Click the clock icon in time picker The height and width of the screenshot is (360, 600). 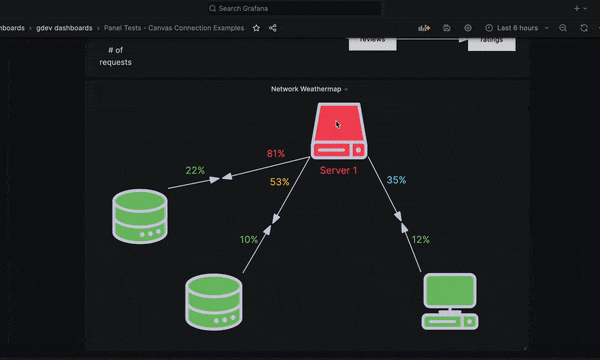pyautogui.click(x=489, y=28)
